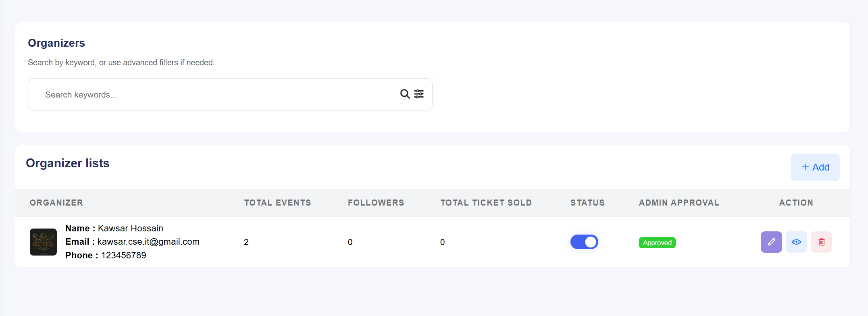
Task: Select the Followers column header
Action: pyautogui.click(x=376, y=203)
